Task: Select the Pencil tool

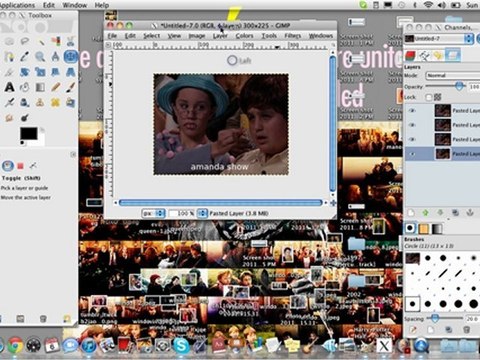Action: pyautogui.click(x=55, y=87)
